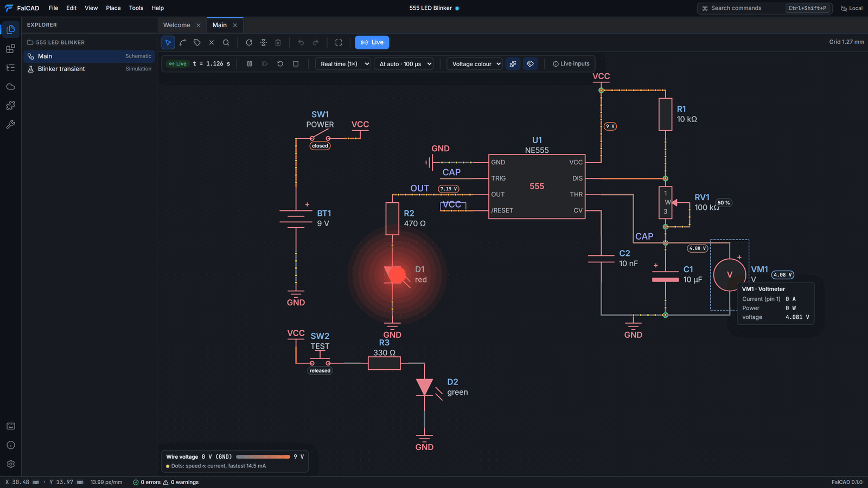This screenshot has height=488, width=868.
Task: Open the magnifier search tool in toolbar
Action: click(226, 42)
